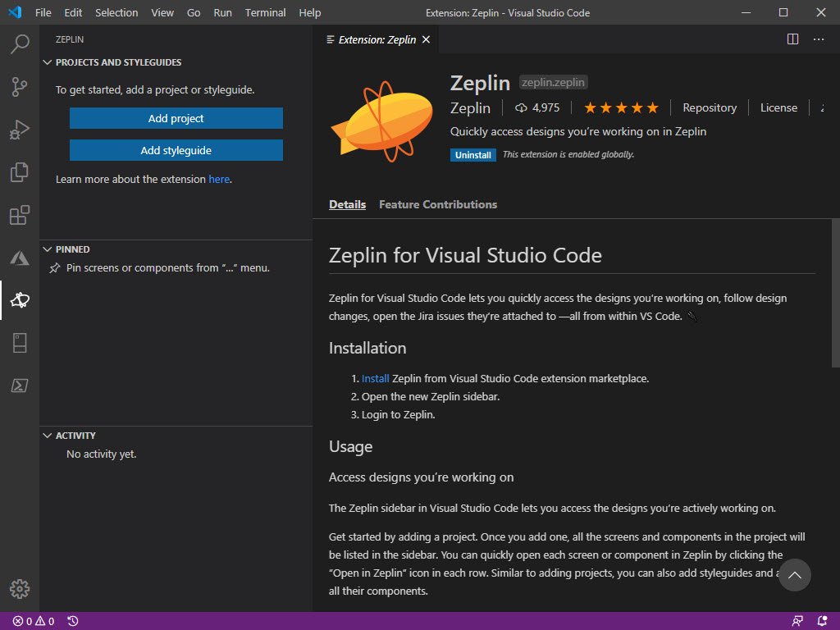
Task: Click the 'Installation' heading
Action: [x=367, y=348]
